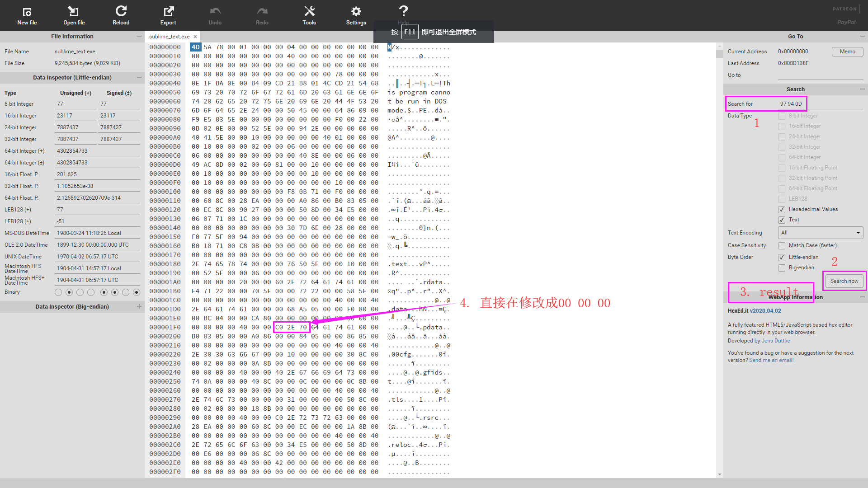Close the sublime_text.exe tab
The width and height of the screenshot is (868, 488).
point(195,37)
